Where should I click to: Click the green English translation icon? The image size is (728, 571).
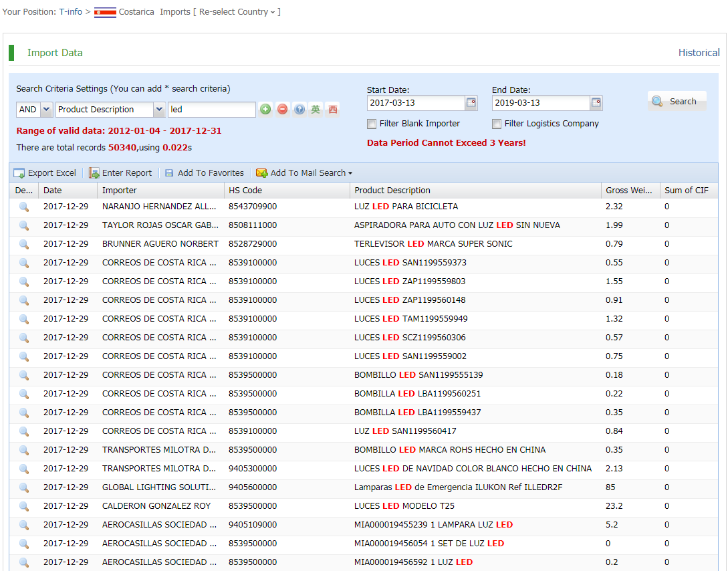click(x=316, y=110)
